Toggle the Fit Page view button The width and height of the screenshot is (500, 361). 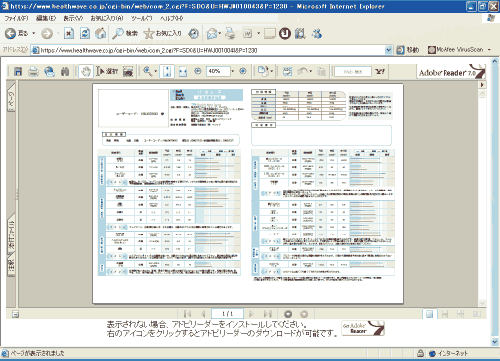click(x=167, y=71)
